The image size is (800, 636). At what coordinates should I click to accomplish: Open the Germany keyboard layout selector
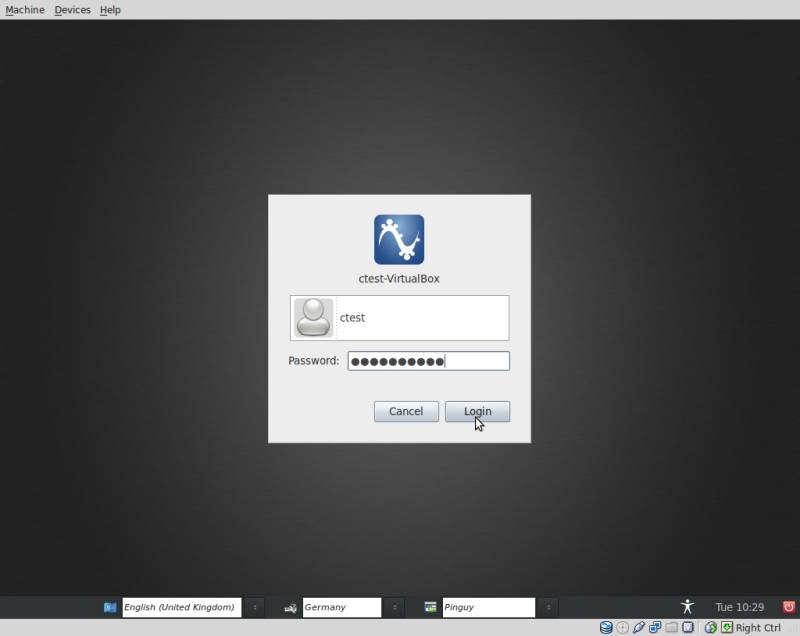pos(342,607)
